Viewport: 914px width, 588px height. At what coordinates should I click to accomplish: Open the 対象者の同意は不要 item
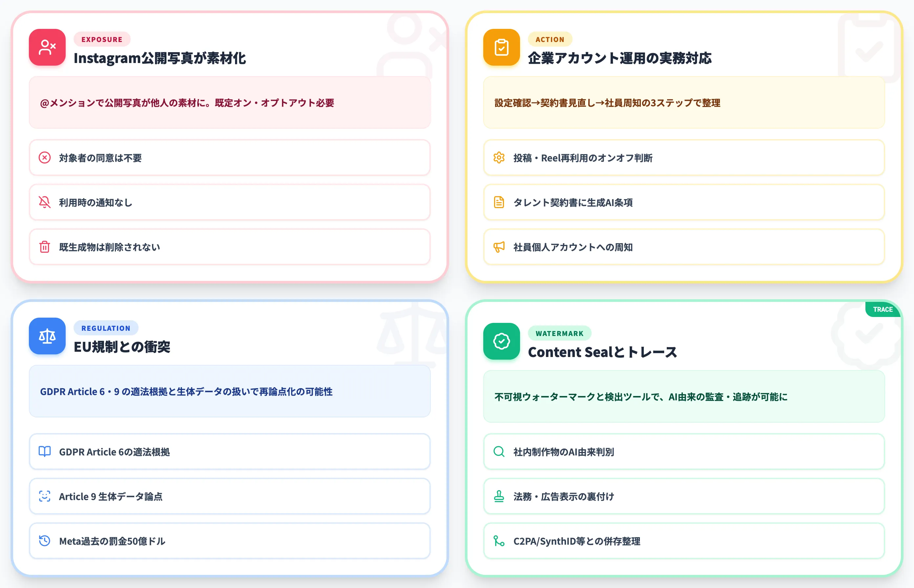coord(230,158)
